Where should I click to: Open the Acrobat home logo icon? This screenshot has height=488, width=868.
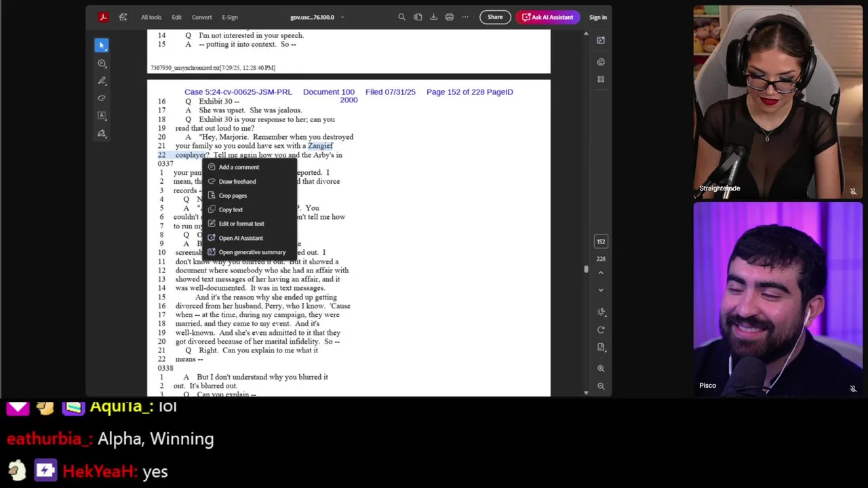(103, 17)
